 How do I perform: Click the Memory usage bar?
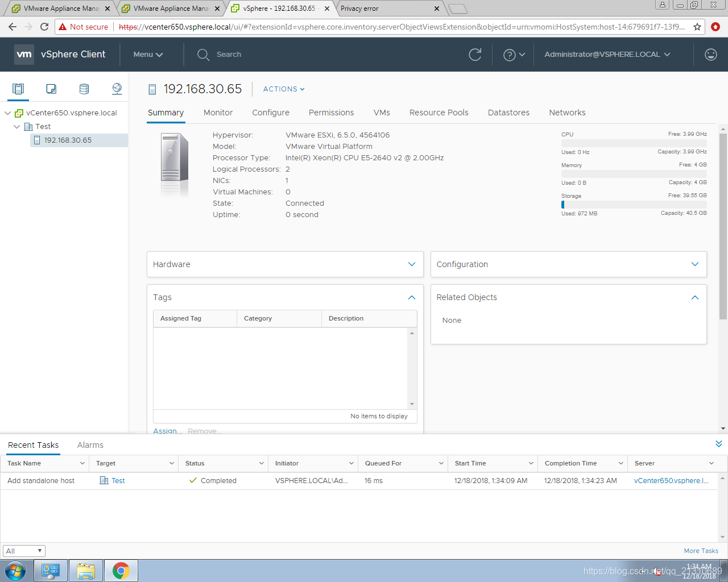click(634, 173)
